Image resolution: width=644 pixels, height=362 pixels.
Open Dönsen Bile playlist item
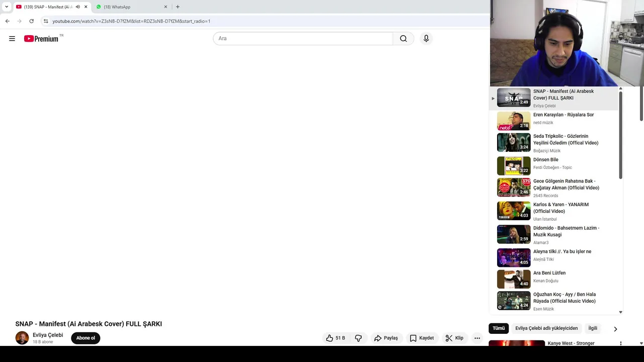(x=554, y=165)
